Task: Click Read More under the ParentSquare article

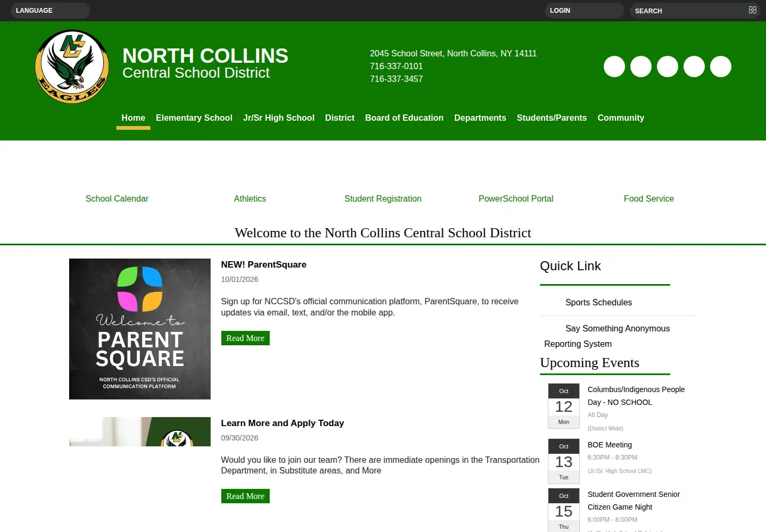Action: click(x=245, y=338)
